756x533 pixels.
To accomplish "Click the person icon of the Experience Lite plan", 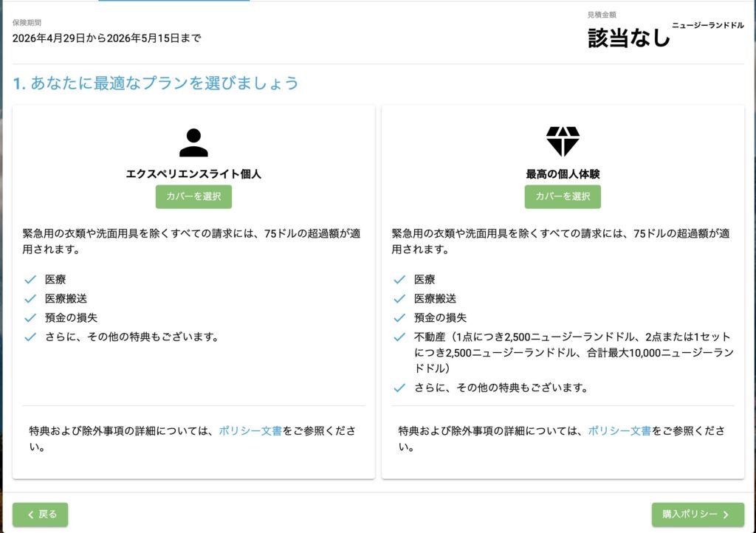I will point(193,142).
